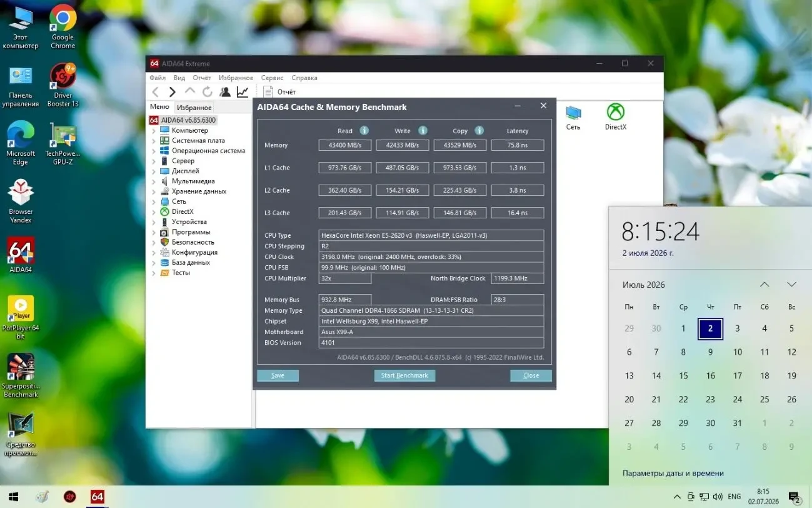The height and width of the screenshot is (508, 812).
Task: Select AIDA64 v6.85.6300 root node
Action: coord(183,120)
